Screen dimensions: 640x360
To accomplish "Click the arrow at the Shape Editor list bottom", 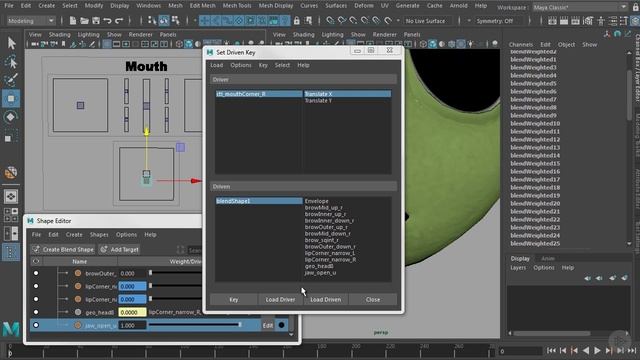I will tap(291, 334).
